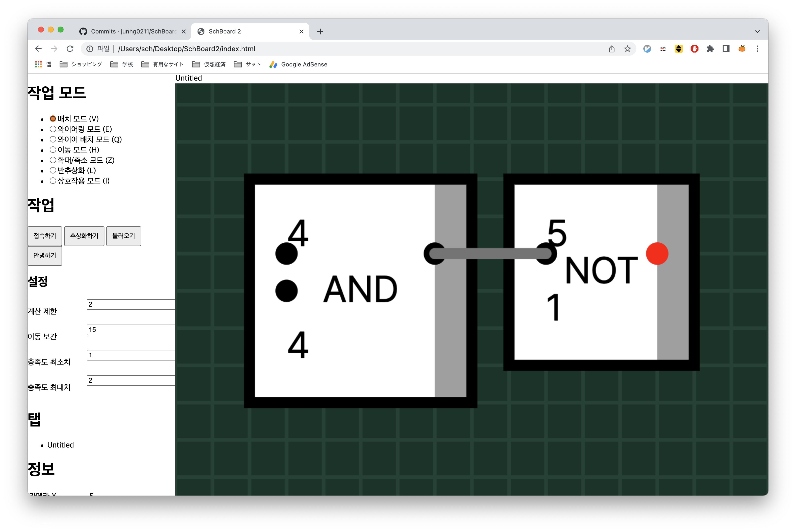Screen dimensions: 796x532
Task: Open Chrome three-dot menu
Action: [757, 49]
